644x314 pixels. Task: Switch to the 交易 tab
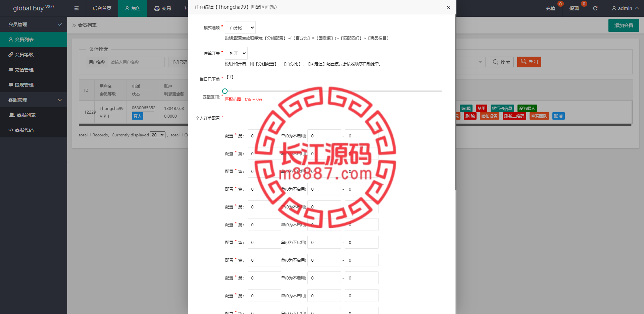pos(162,8)
